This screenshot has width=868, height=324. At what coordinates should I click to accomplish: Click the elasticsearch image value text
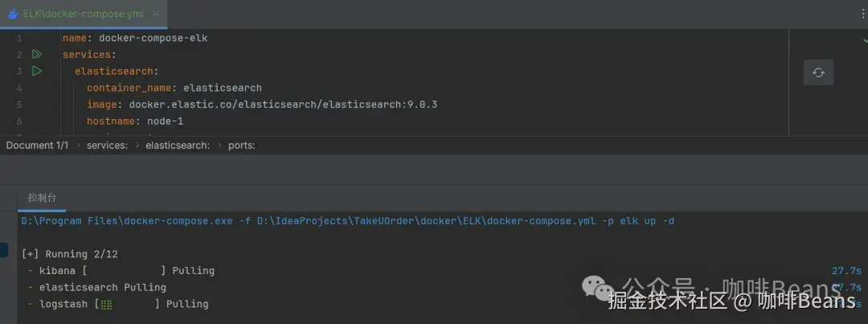[283, 105]
